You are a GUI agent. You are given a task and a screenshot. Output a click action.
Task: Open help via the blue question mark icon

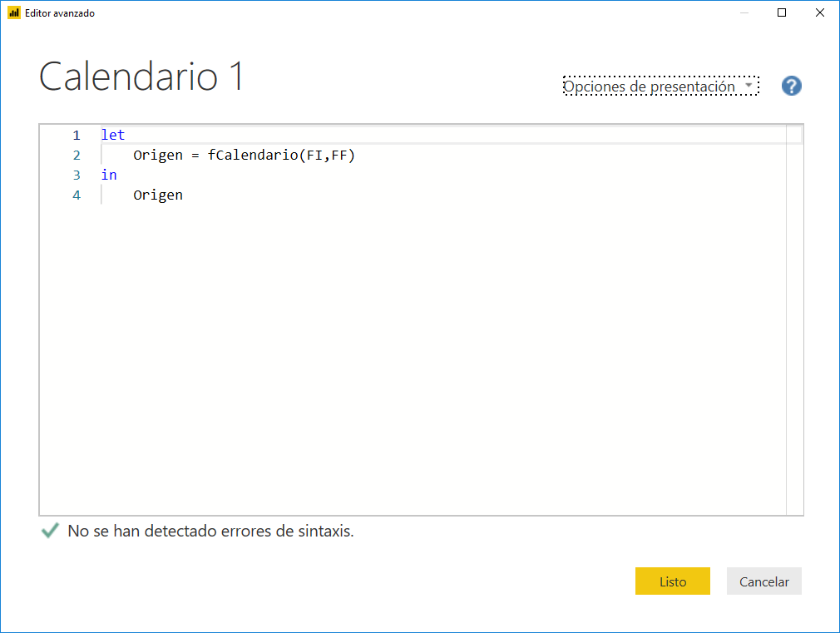coord(791,86)
